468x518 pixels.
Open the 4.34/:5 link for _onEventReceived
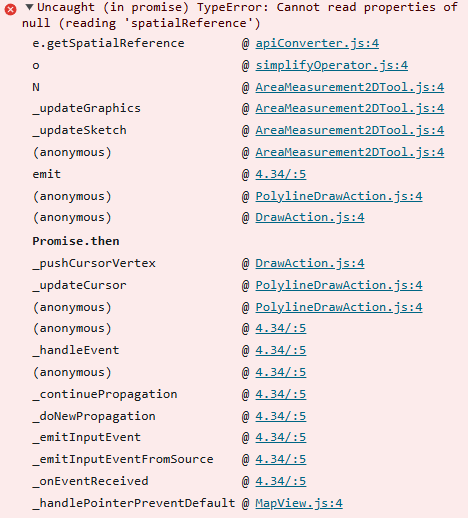(x=281, y=481)
